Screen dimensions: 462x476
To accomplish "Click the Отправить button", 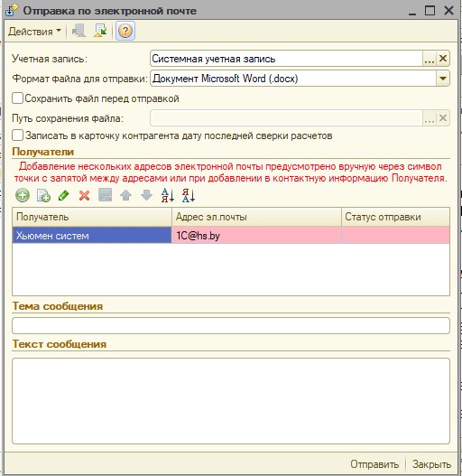I will coord(374,464).
